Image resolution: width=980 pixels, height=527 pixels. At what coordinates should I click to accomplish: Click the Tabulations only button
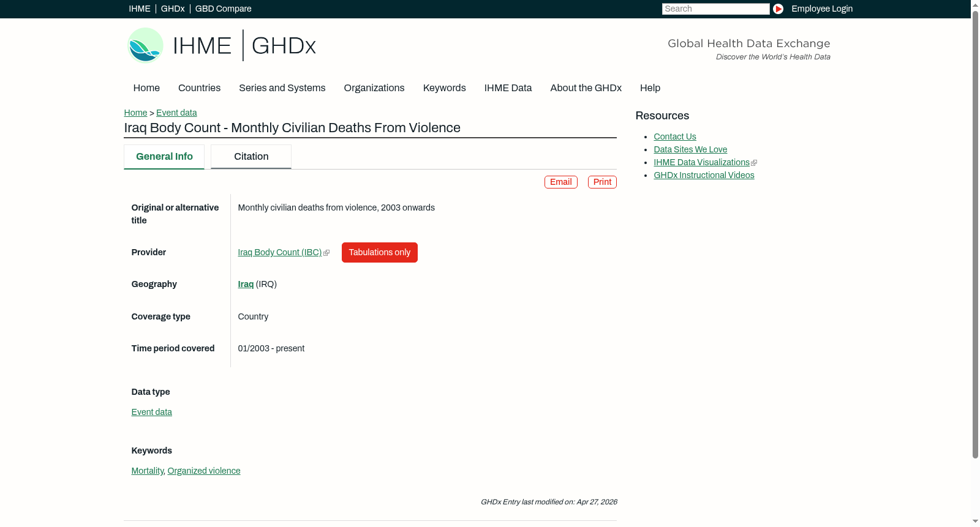(x=380, y=252)
